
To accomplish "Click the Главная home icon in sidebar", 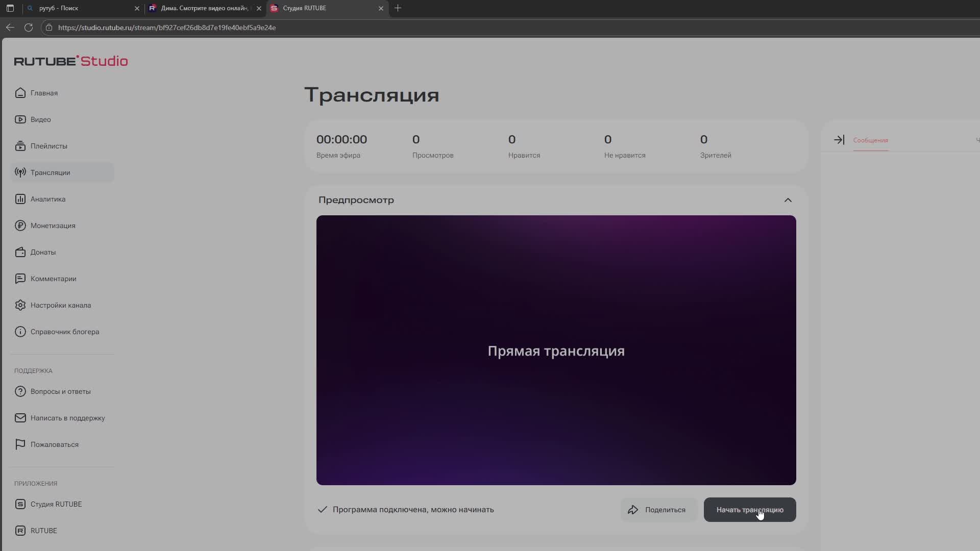I will (x=20, y=93).
